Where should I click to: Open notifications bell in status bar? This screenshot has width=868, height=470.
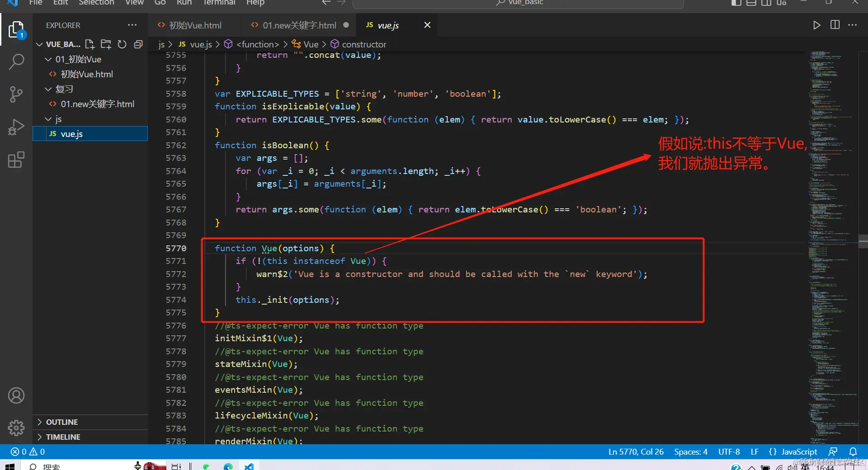[x=853, y=451]
